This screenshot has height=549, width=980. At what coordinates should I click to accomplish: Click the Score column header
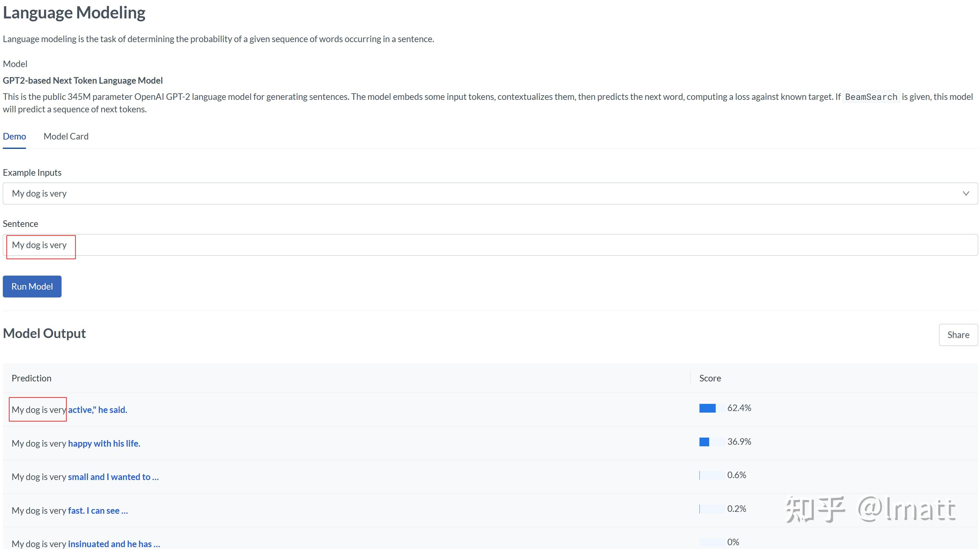coord(710,378)
